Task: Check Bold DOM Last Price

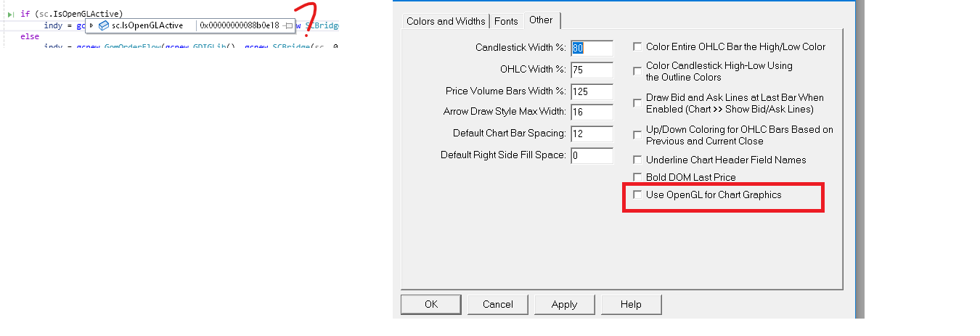Action: (637, 177)
